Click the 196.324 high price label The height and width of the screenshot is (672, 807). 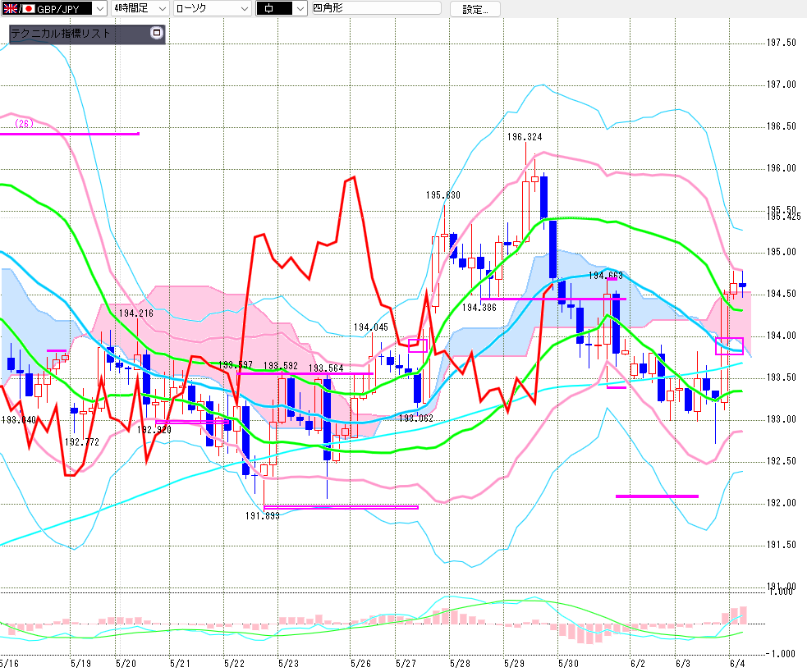(525, 137)
